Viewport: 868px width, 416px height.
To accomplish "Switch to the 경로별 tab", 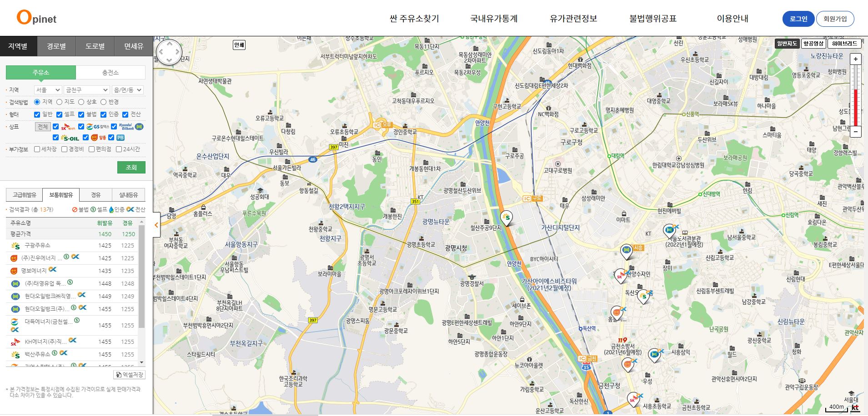I will pos(56,46).
